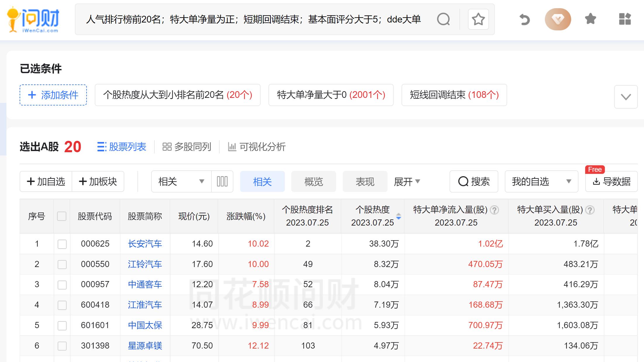Check the checkbox for 中国太保 row

62,325
